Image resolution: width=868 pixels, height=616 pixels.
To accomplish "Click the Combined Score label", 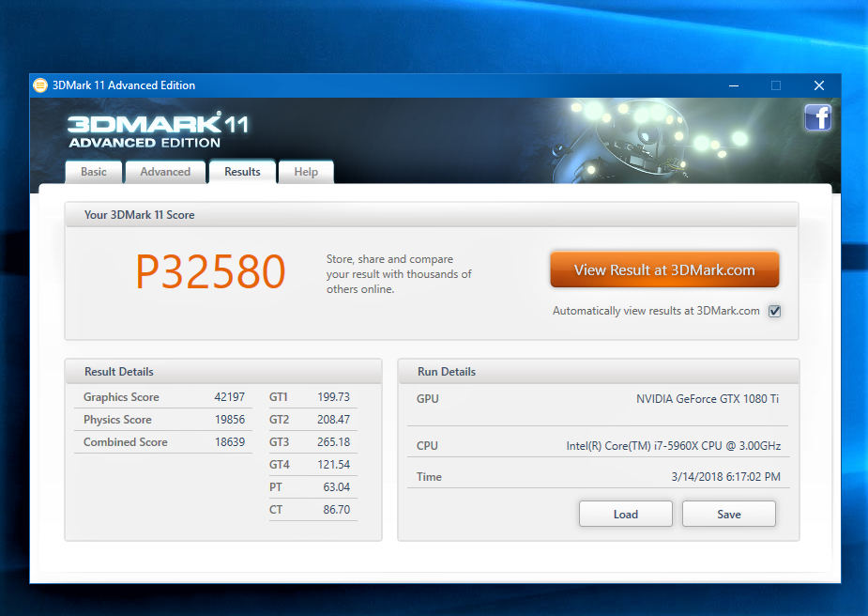I will pyautogui.click(x=126, y=442).
